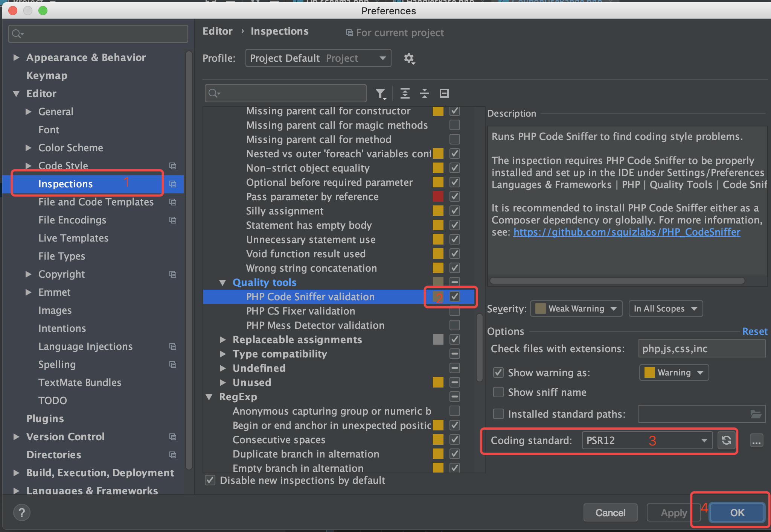
Task: Collapse all inspection groups via toolbar icon
Action: [x=425, y=93]
